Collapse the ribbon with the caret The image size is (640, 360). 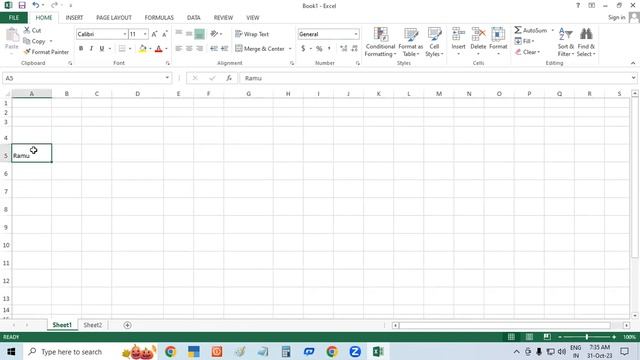point(633,63)
